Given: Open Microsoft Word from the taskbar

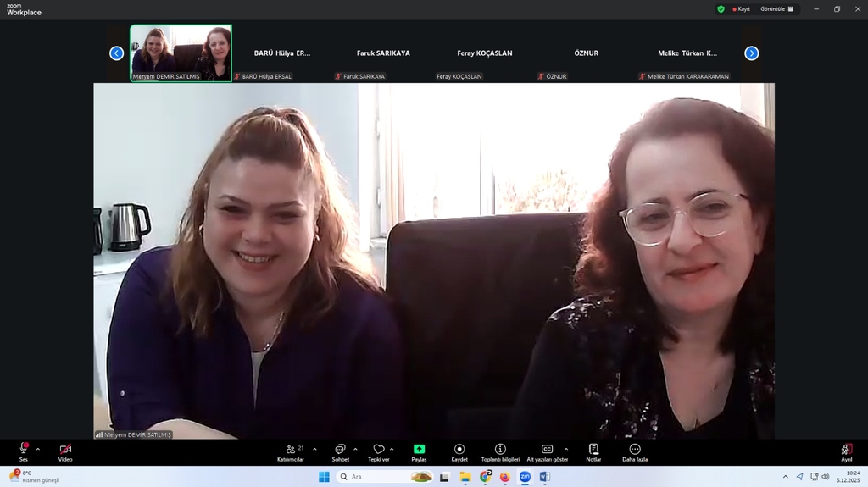Looking at the screenshot, I should pos(544,477).
